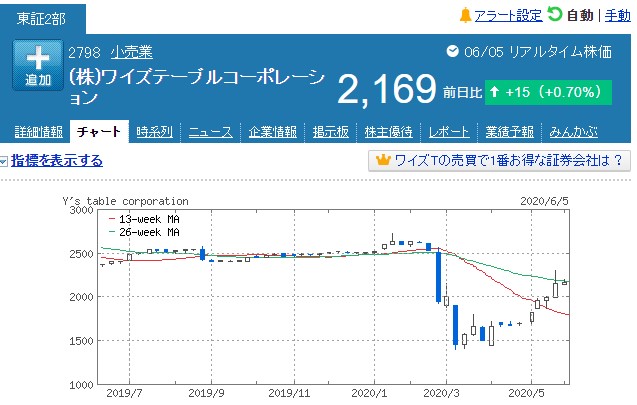Viewport: 637px width, 405px height.
Task: Select the チャート tab
Action: pyautogui.click(x=99, y=132)
